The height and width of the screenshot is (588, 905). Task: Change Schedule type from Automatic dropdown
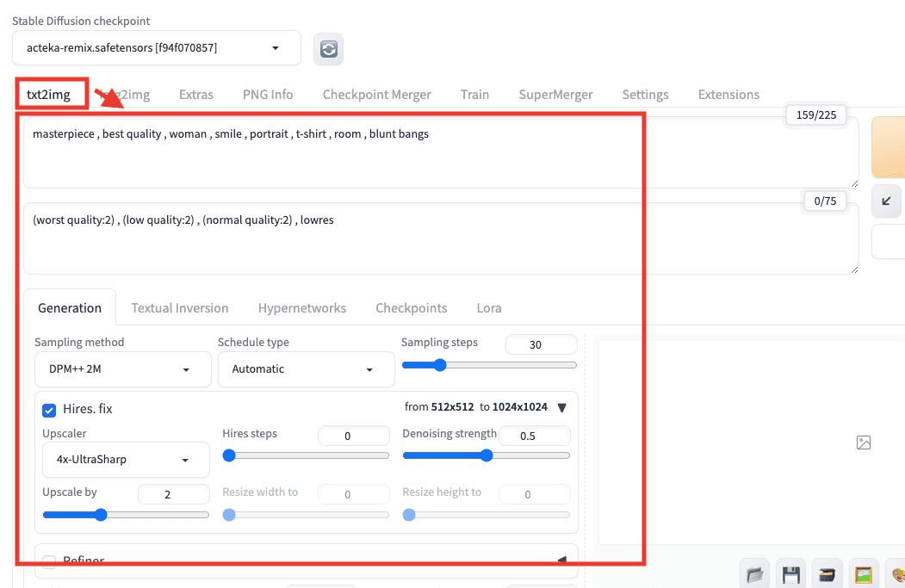[306, 369]
